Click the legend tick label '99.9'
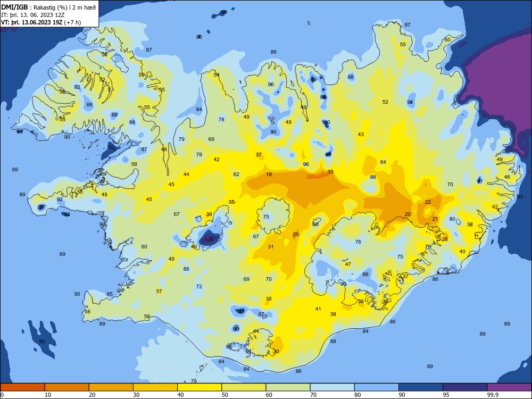532x399 pixels. click(x=493, y=395)
